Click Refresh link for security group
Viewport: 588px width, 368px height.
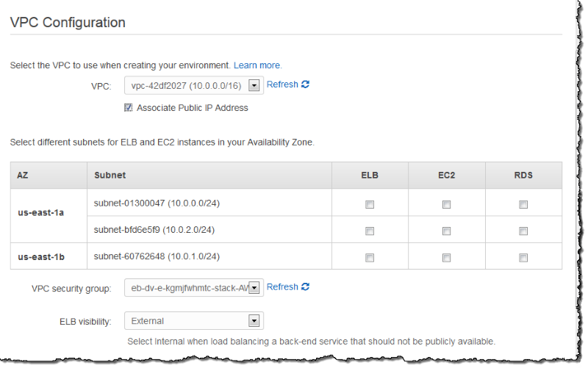pos(282,286)
